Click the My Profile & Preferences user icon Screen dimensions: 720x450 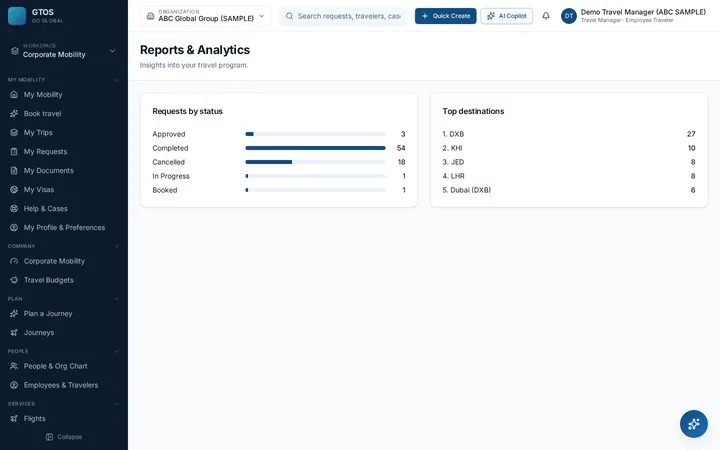(14, 227)
